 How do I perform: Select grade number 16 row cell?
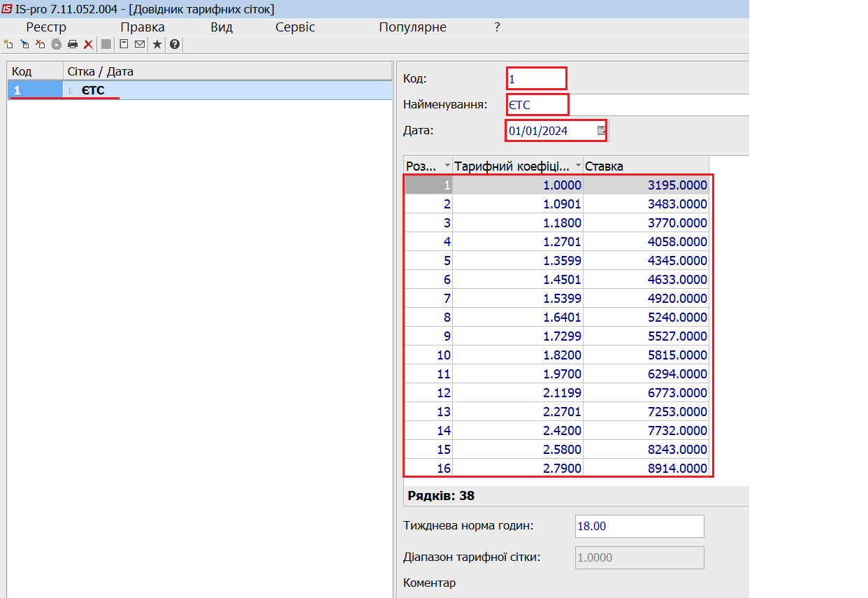[x=428, y=469]
